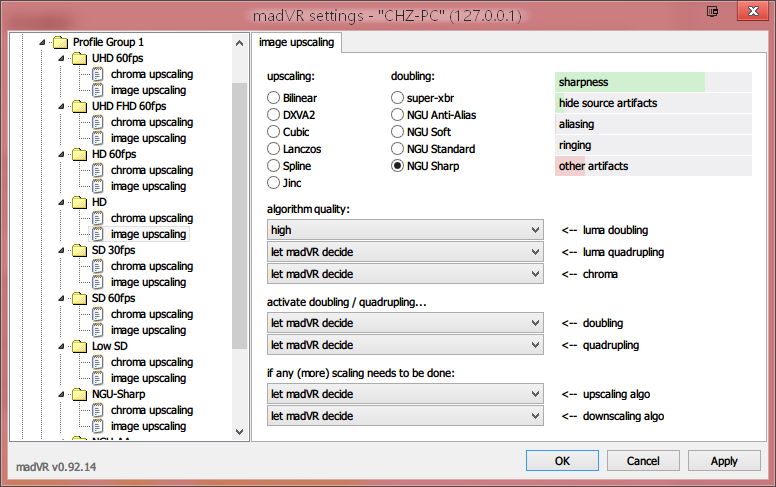Click the Cancel button
The width and height of the screenshot is (776, 487).
(643, 461)
